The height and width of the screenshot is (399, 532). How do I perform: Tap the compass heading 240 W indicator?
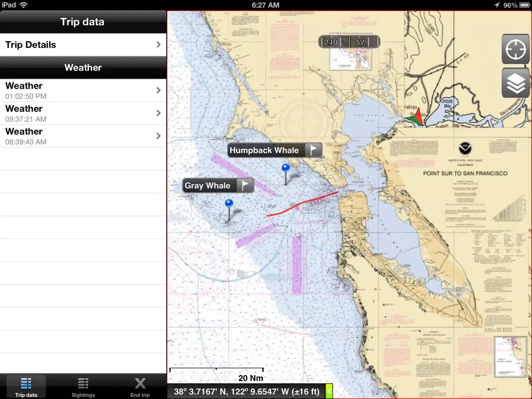(x=349, y=42)
